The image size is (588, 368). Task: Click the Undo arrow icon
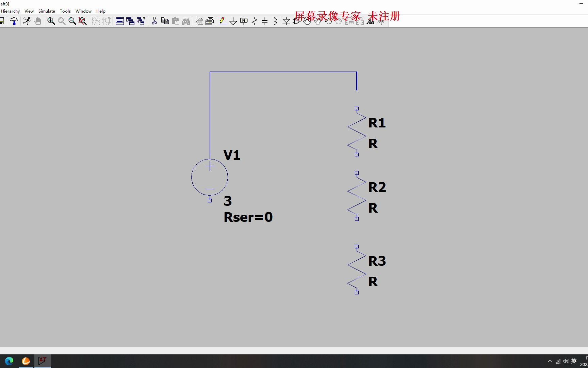(328, 21)
